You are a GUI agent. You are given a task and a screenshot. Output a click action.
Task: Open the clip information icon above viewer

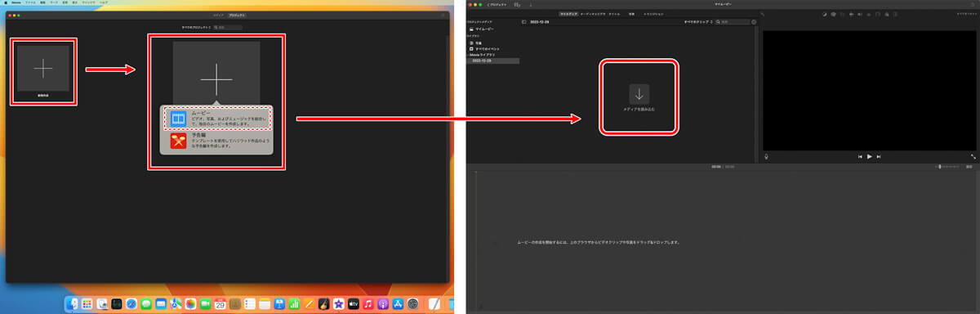tap(895, 15)
